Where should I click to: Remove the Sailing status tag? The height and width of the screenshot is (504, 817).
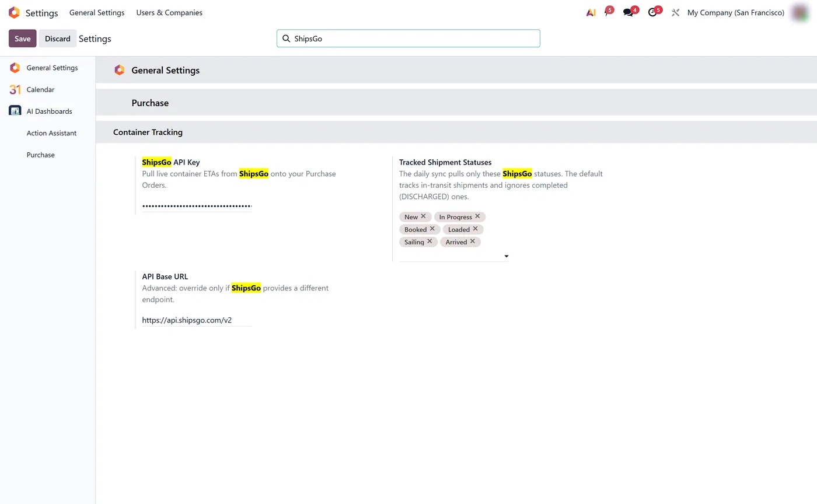point(430,242)
